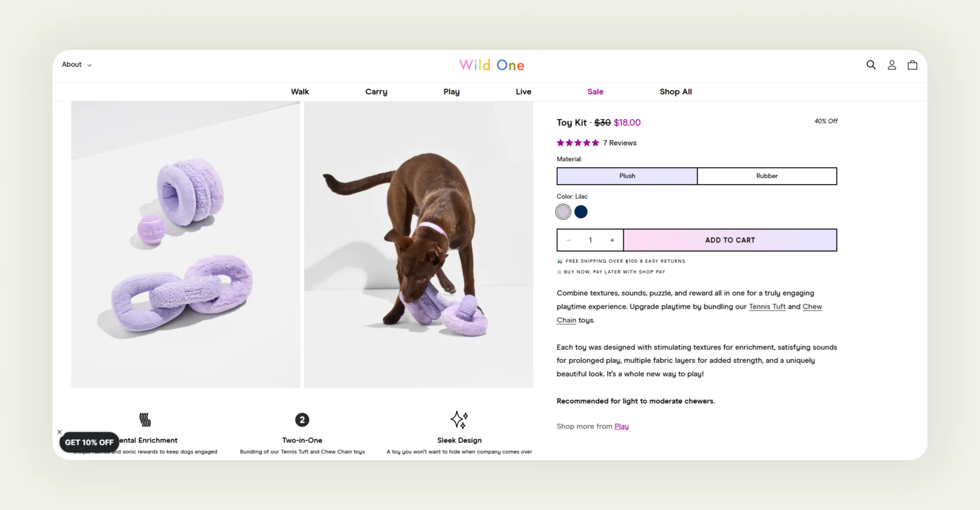Click the Wild One logo
Image resolution: width=980 pixels, height=510 pixels.
coord(492,65)
